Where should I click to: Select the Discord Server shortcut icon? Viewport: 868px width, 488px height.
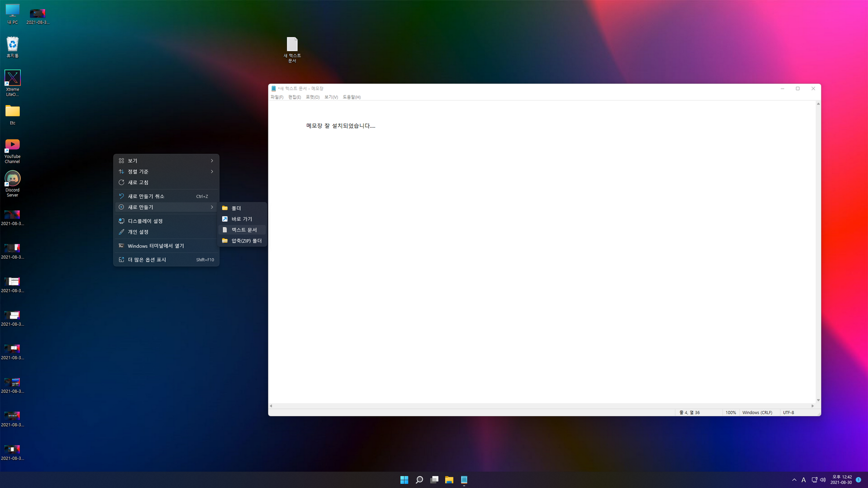point(12,184)
